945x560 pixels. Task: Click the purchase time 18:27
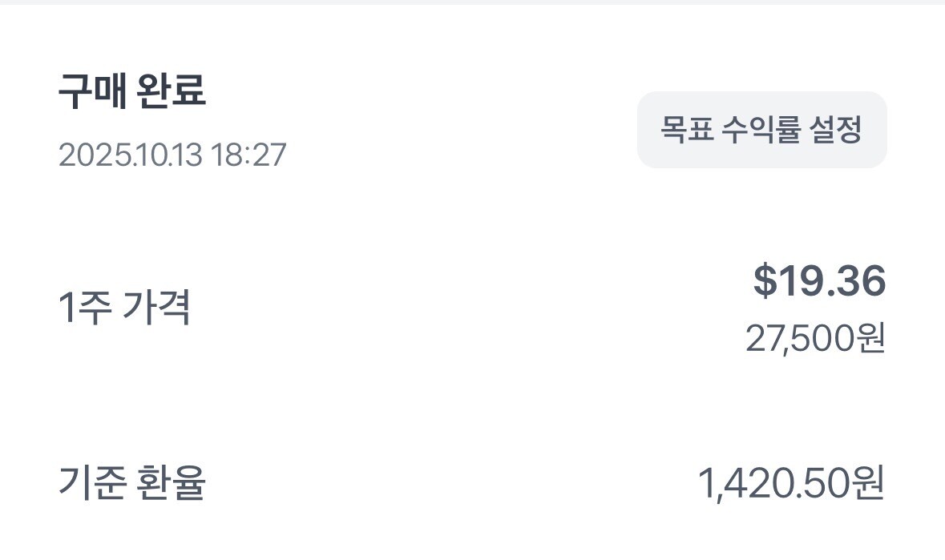pyautogui.click(x=248, y=155)
